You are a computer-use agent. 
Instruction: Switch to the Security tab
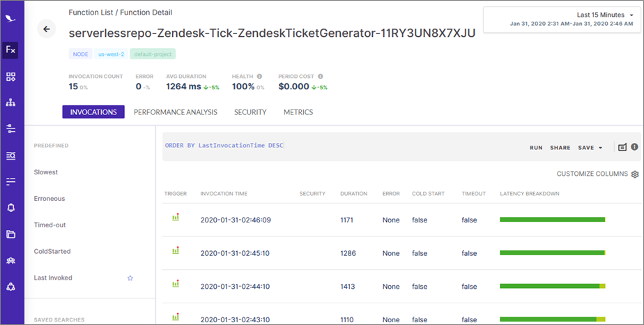tap(250, 112)
